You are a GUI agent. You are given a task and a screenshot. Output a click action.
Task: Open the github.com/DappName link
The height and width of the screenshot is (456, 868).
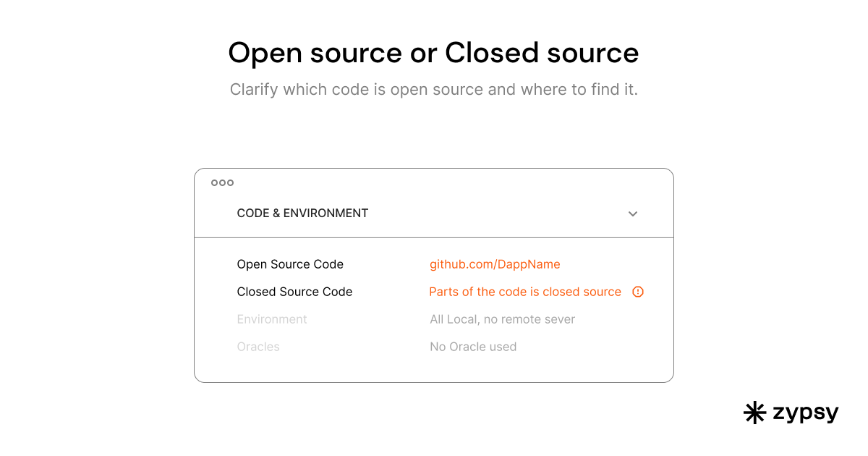(x=495, y=264)
